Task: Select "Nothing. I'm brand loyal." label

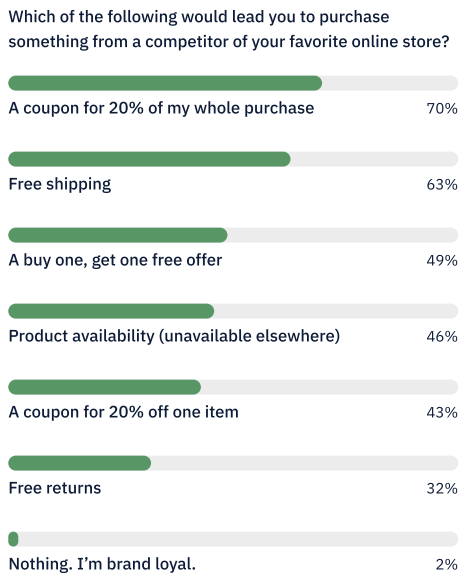Action: coord(102,564)
